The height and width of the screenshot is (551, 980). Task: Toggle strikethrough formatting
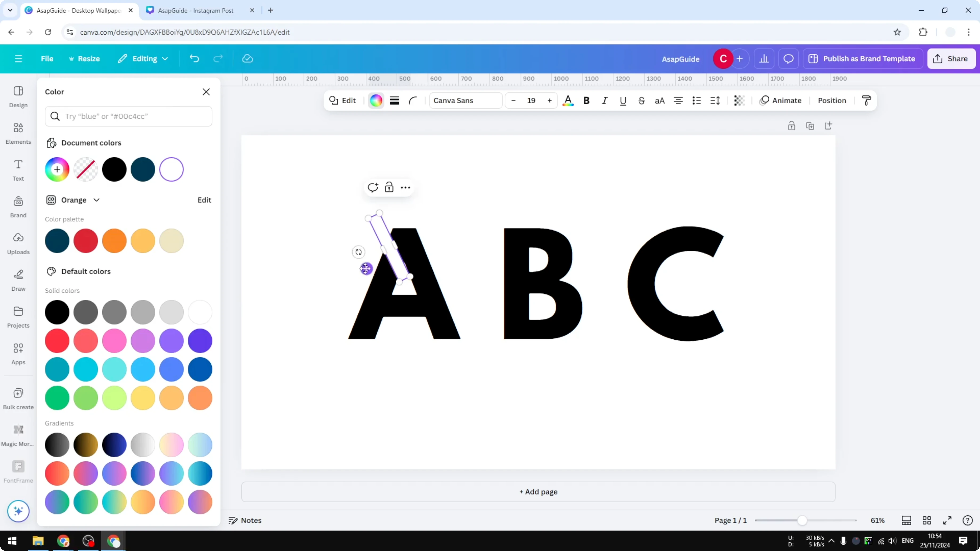[642, 100]
